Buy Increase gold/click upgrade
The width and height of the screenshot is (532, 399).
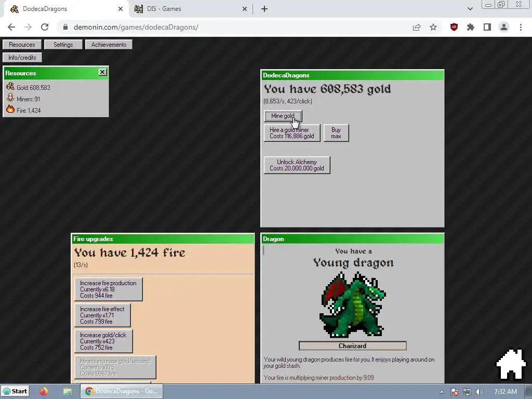tap(103, 341)
